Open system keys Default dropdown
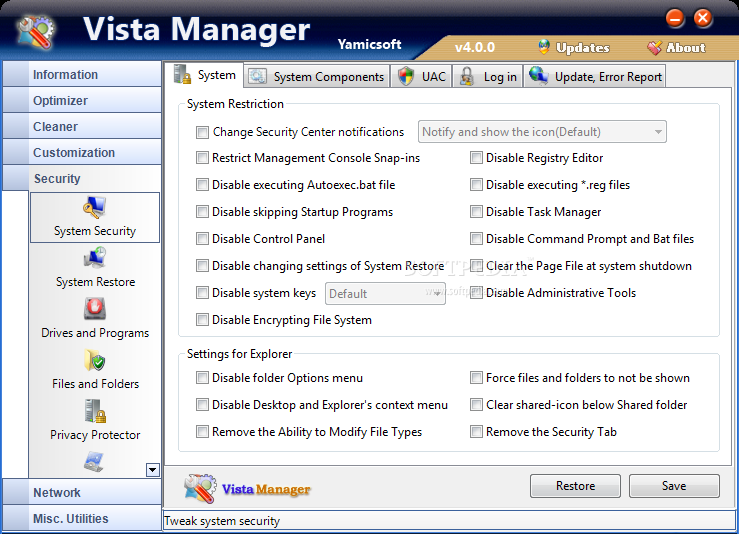This screenshot has height=534, width=739. (385, 294)
